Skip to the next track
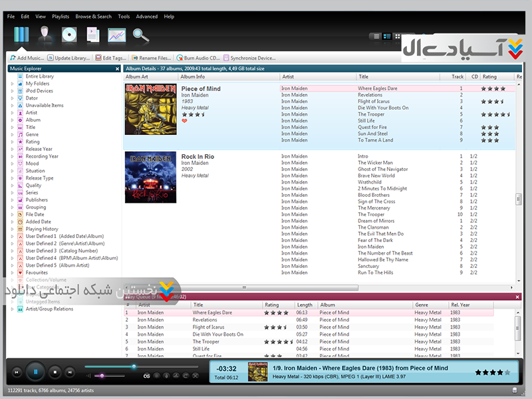Screen dimensions: 532x399 coord(71,372)
